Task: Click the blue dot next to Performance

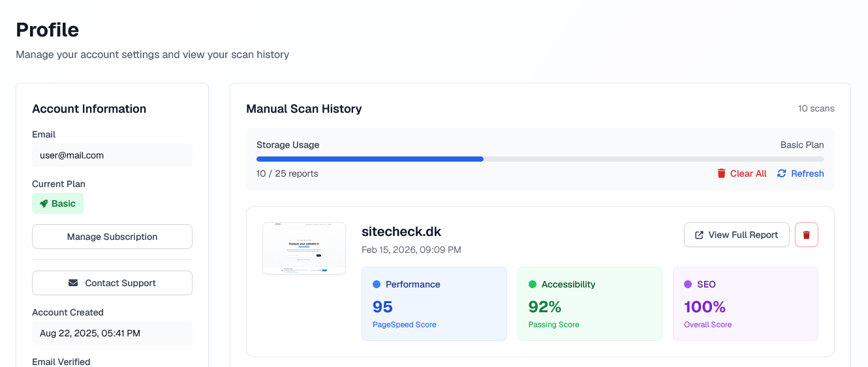Action: coord(377,284)
